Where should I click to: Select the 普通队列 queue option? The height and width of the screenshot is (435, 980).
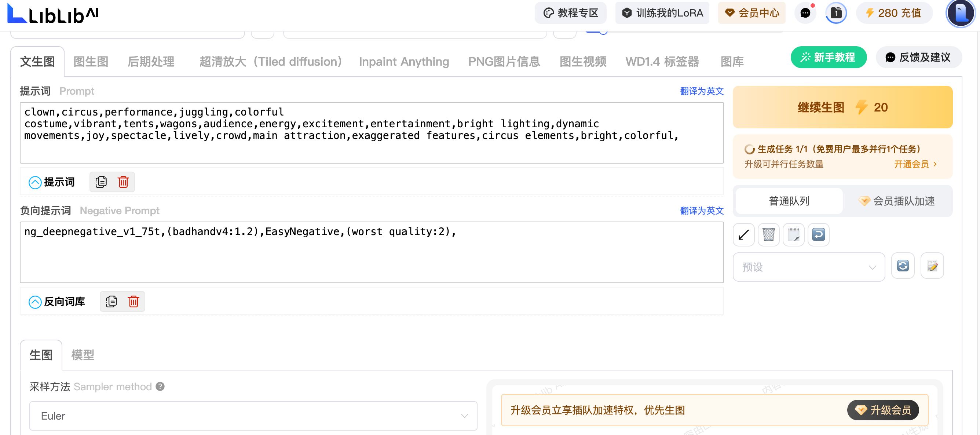(x=789, y=201)
